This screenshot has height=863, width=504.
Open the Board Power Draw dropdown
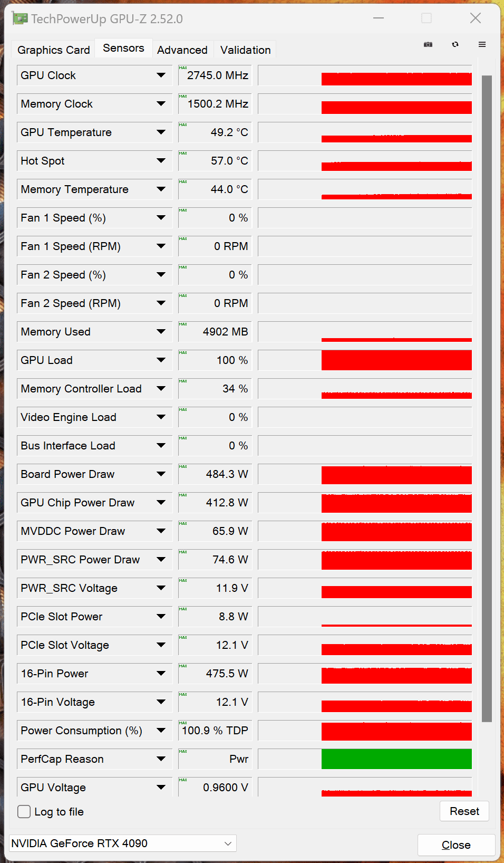click(161, 474)
